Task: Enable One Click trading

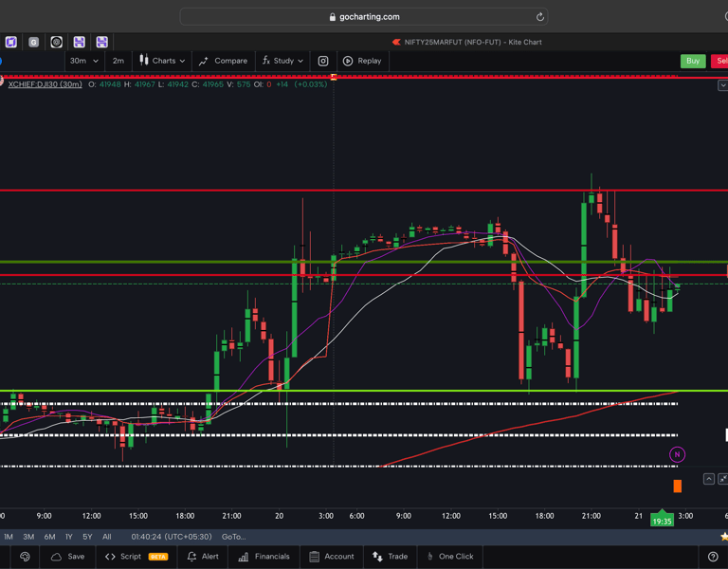Action: tap(449, 557)
